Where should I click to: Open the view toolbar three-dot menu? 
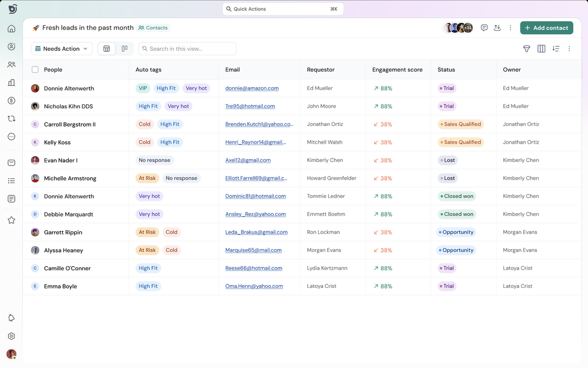click(x=569, y=49)
